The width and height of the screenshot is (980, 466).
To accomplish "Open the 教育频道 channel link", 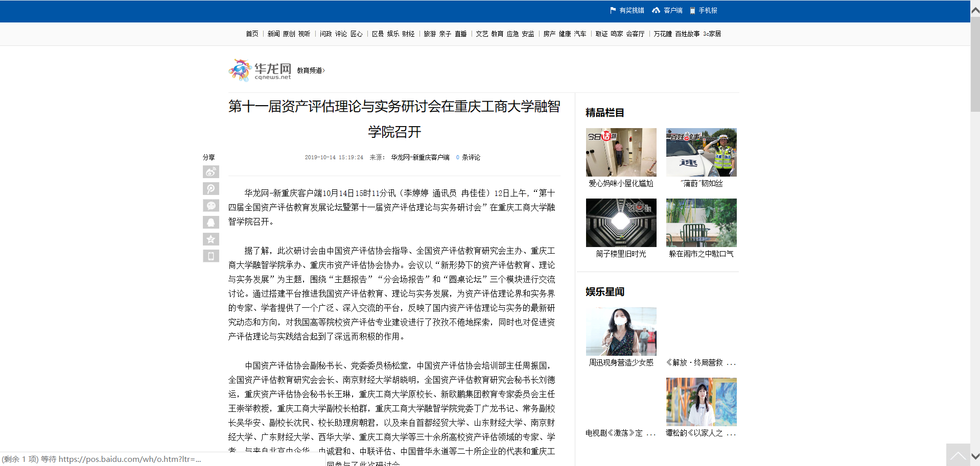I will point(311,70).
